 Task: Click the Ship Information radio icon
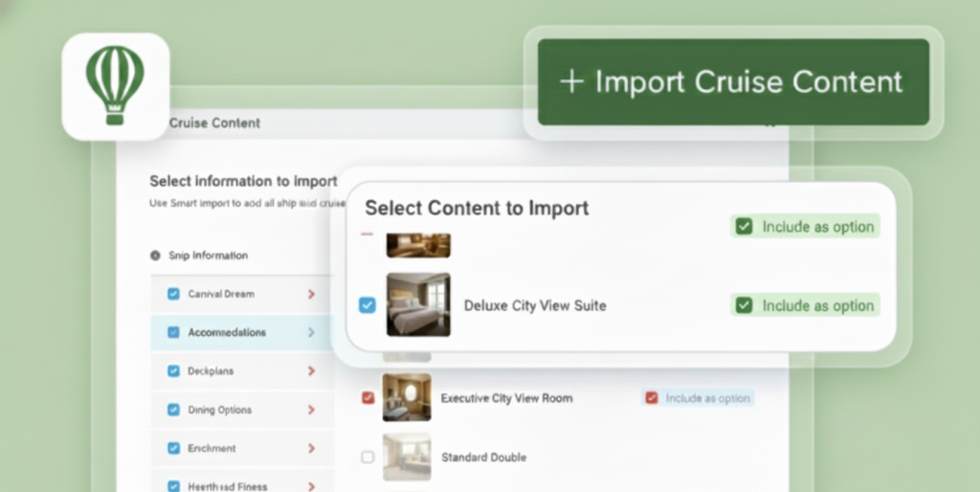pyautogui.click(x=155, y=256)
